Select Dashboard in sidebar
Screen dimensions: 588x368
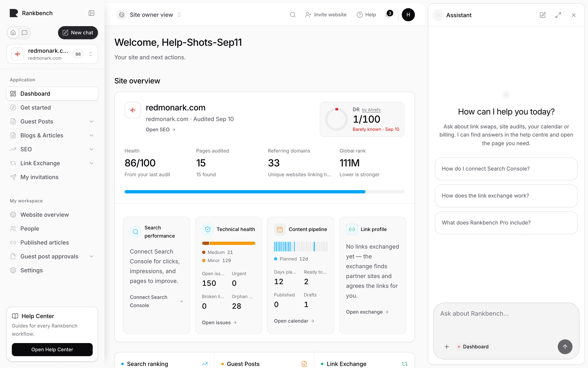point(52,94)
